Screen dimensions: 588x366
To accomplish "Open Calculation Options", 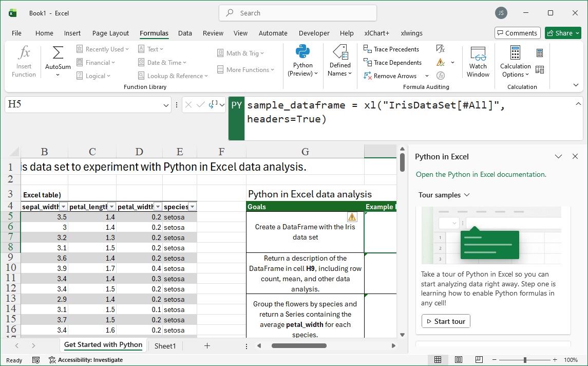I will pyautogui.click(x=515, y=62).
